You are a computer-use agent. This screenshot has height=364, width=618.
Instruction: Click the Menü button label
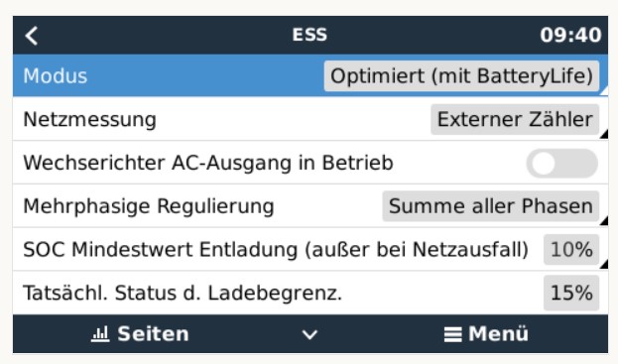pyautogui.click(x=498, y=333)
